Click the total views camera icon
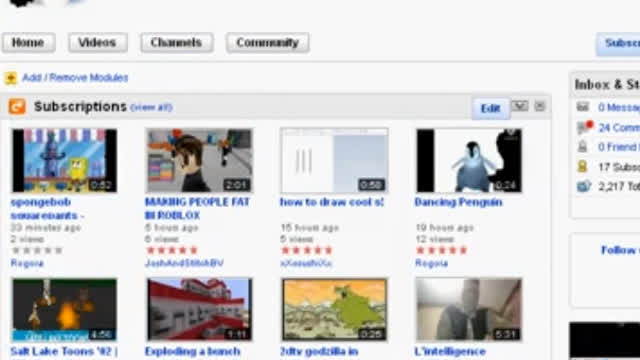640x360 pixels. click(x=584, y=186)
